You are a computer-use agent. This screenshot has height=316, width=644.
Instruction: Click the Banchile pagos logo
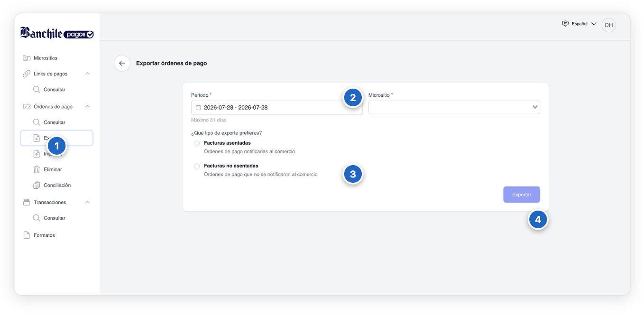pos(57,33)
